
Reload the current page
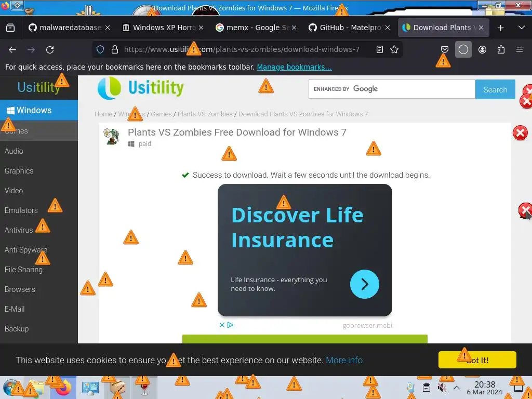coord(50,49)
